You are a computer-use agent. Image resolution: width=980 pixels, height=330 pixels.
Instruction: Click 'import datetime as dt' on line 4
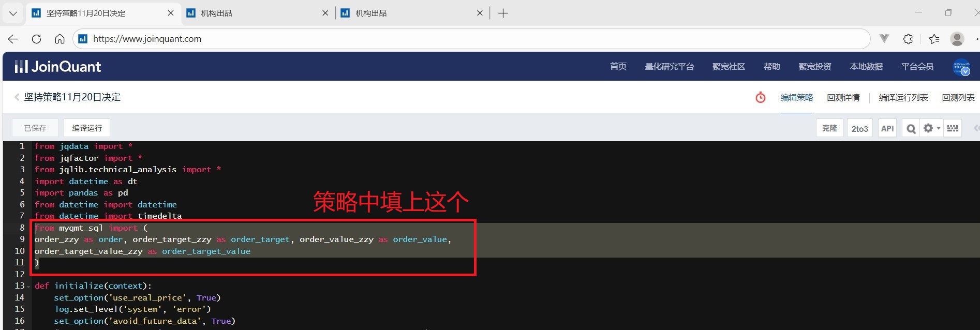coord(86,181)
